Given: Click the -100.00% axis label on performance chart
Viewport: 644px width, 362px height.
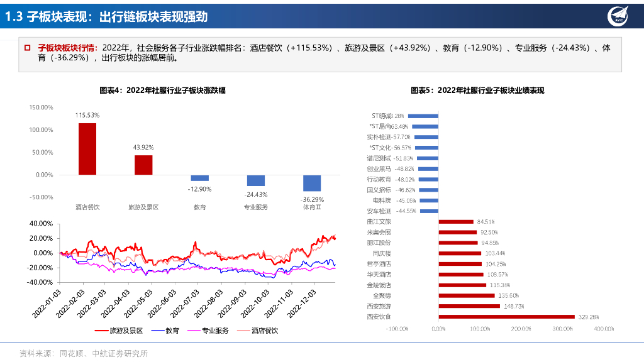Looking at the screenshot, I should (x=397, y=329).
